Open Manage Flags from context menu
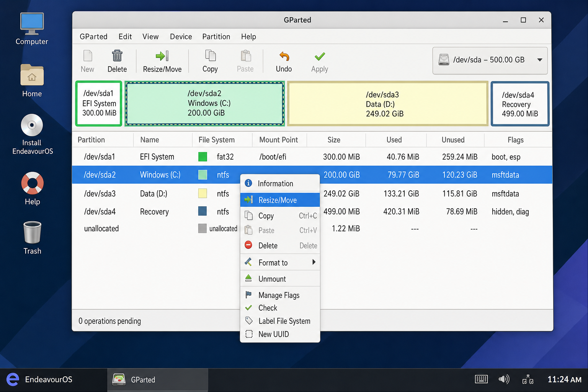Image resolution: width=588 pixels, height=392 pixels. coord(280,295)
